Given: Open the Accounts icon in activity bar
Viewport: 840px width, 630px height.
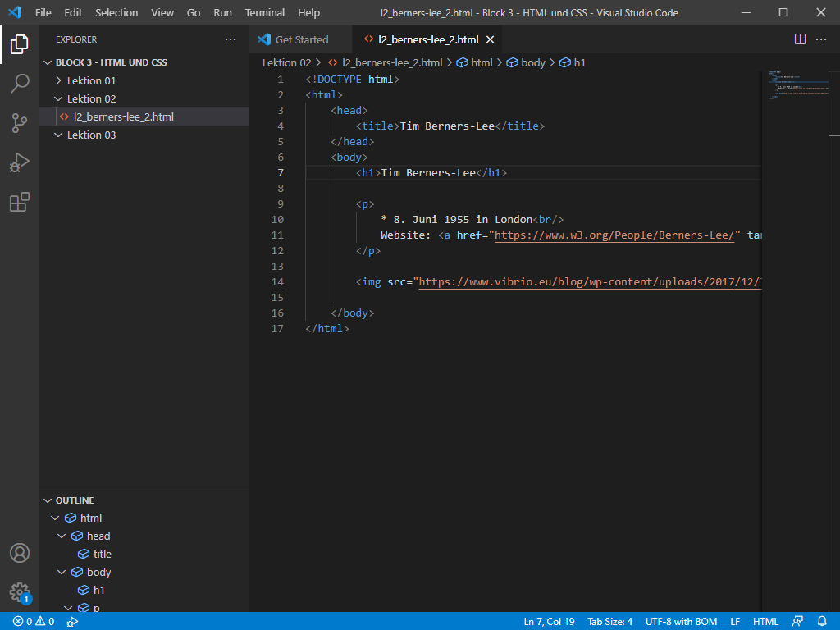Looking at the screenshot, I should pos(20,553).
